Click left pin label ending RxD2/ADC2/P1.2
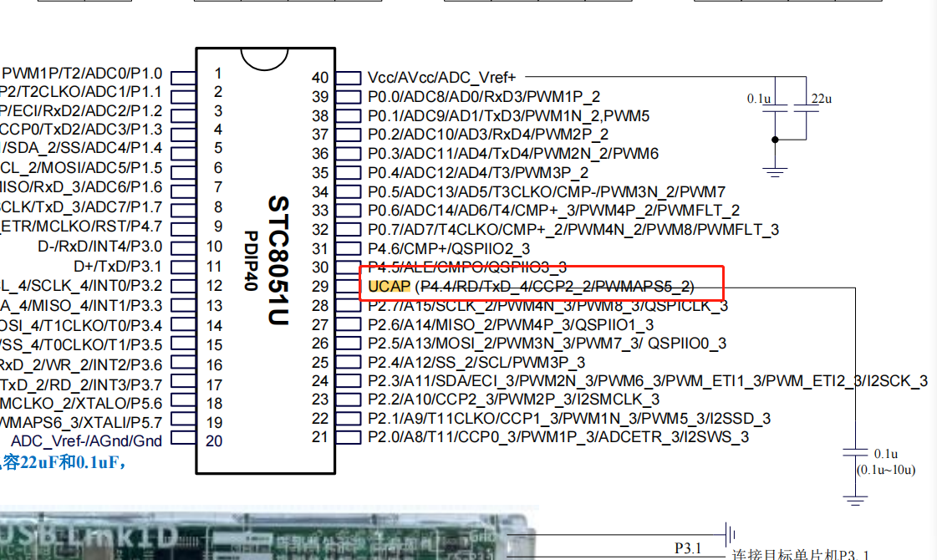 (81, 111)
